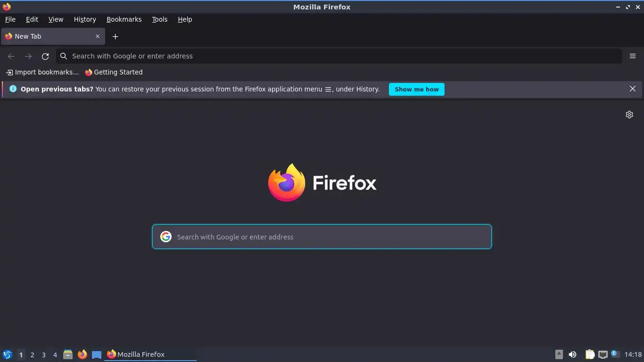Focus the address bar search field
644x362 pixels.
(339, 56)
